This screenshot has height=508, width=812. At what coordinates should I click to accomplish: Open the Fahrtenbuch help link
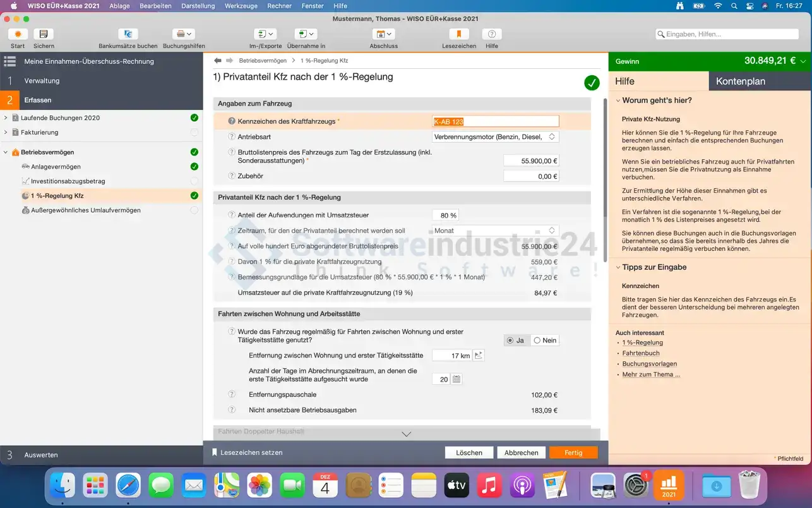641,353
